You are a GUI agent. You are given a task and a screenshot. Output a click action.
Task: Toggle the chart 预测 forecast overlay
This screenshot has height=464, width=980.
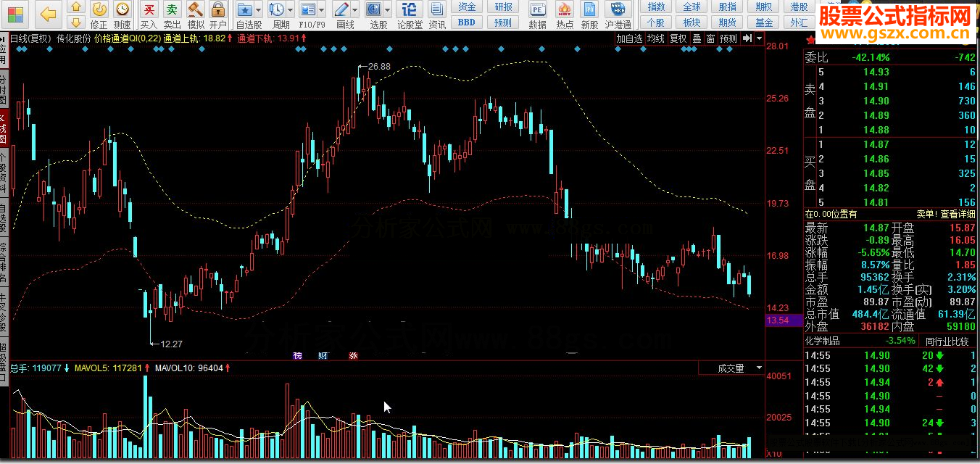point(728,38)
